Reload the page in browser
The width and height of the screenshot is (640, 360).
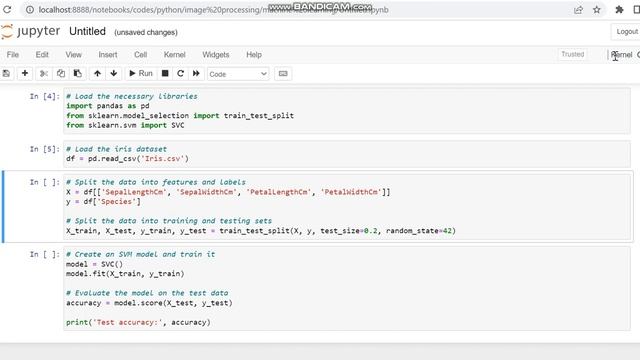pyautogui.click(x=7, y=9)
